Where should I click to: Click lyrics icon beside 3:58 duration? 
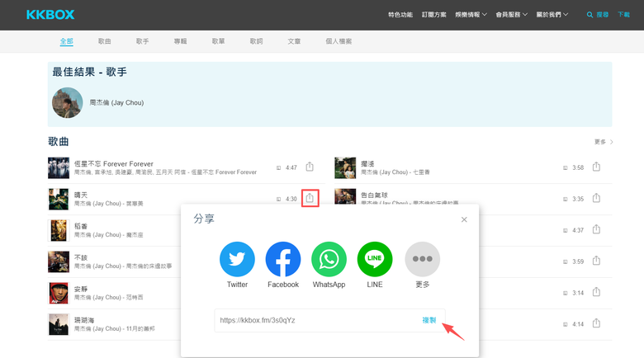pos(565,168)
